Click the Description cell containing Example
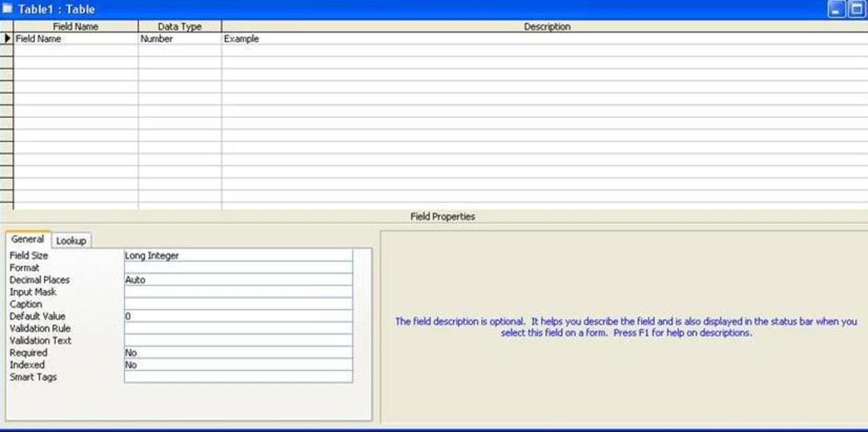 [x=542, y=39]
